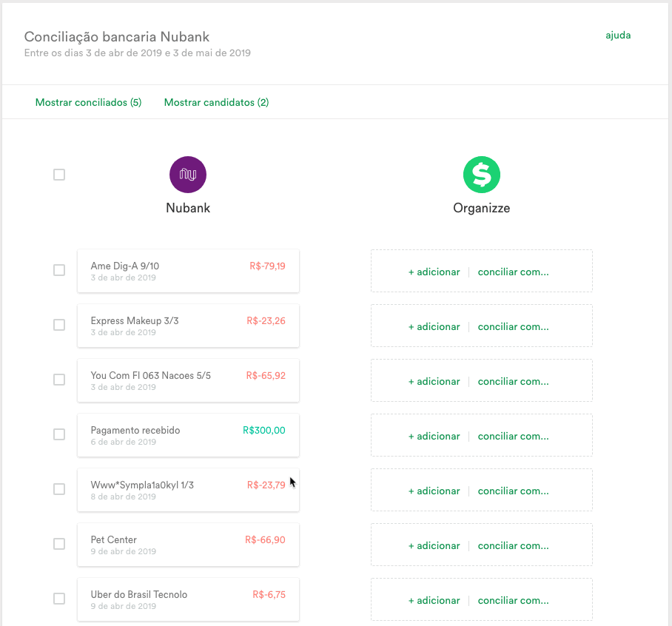Click the You Com Fl 063 Nacoes 5/5 name
The height and width of the screenshot is (626, 672).
coord(150,376)
